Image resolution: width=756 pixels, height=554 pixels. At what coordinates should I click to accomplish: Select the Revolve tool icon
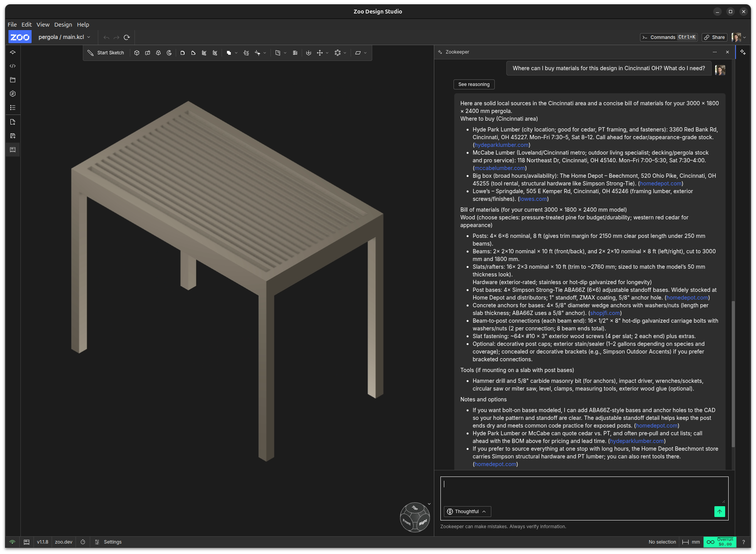(x=169, y=53)
